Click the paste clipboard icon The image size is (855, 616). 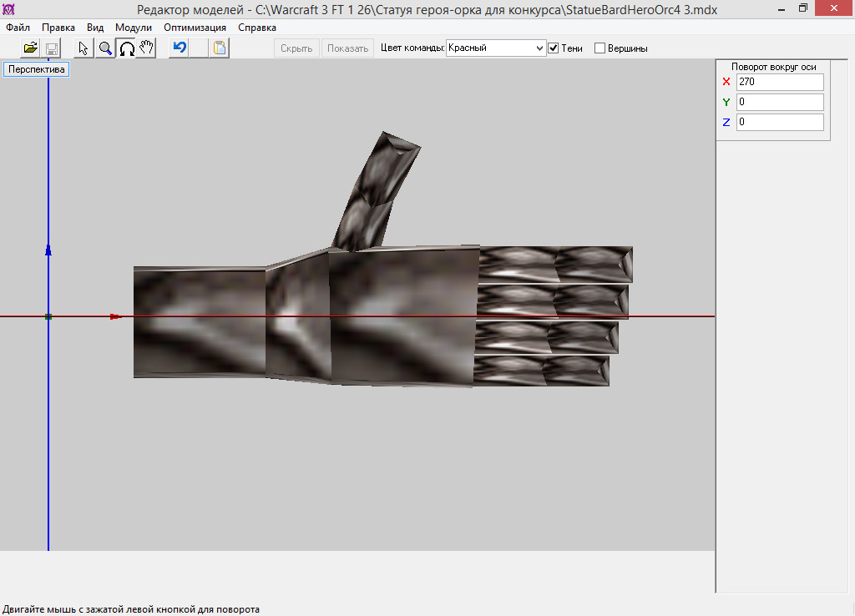coord(220,48)
